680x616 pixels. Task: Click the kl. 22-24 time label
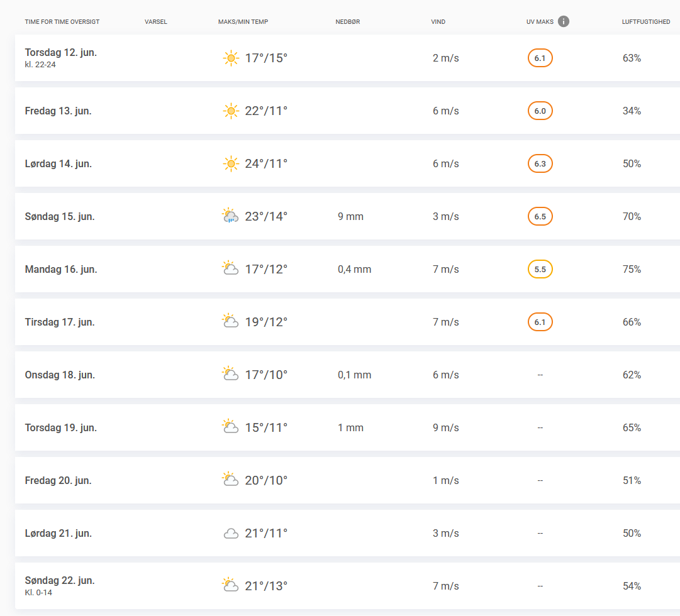tap(40, 65)
